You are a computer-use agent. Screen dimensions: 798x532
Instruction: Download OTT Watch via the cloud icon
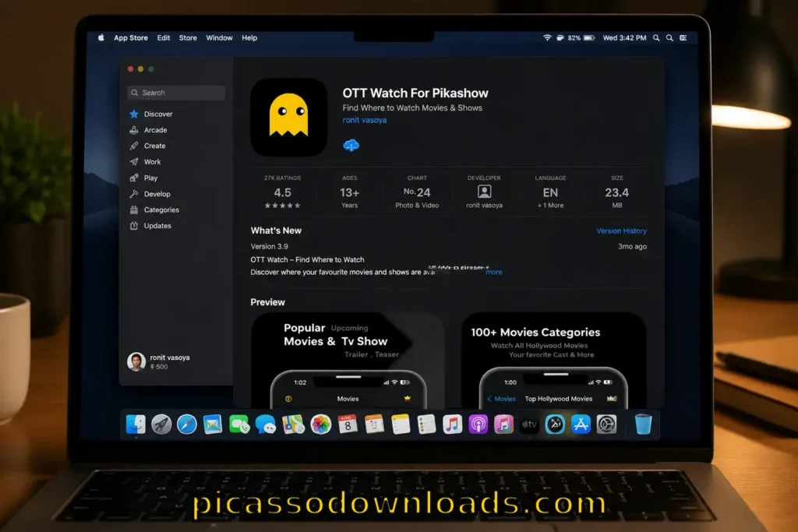[x=351, y=146]
